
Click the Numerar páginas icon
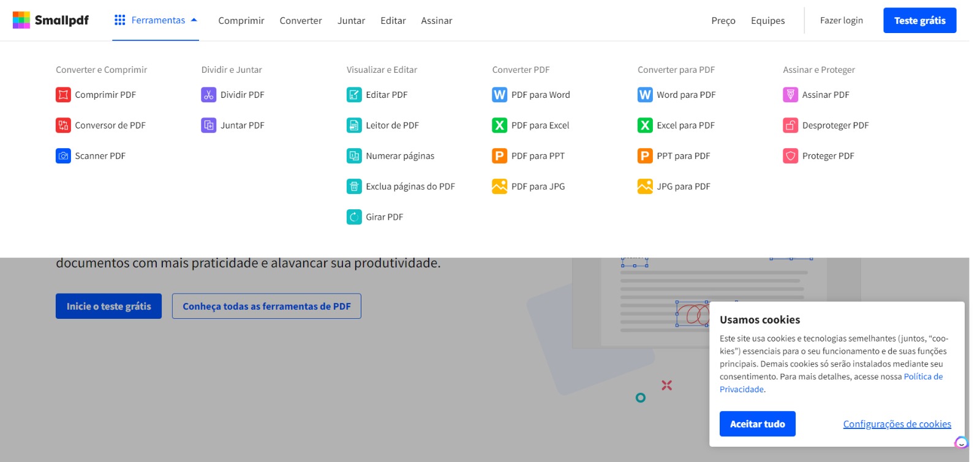354,156
